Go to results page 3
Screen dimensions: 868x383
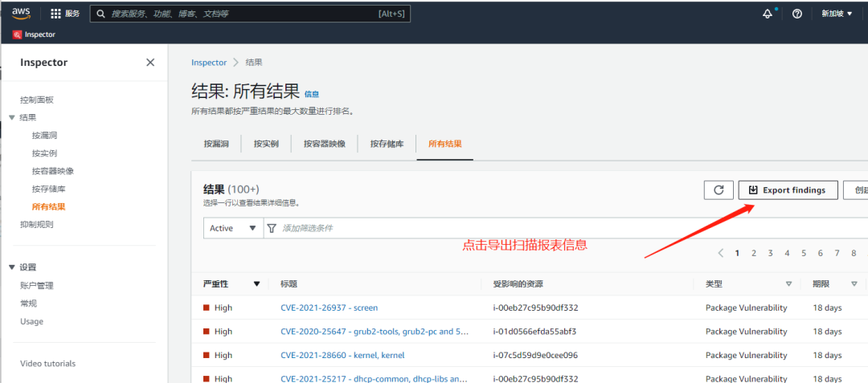tap(770, 253)
